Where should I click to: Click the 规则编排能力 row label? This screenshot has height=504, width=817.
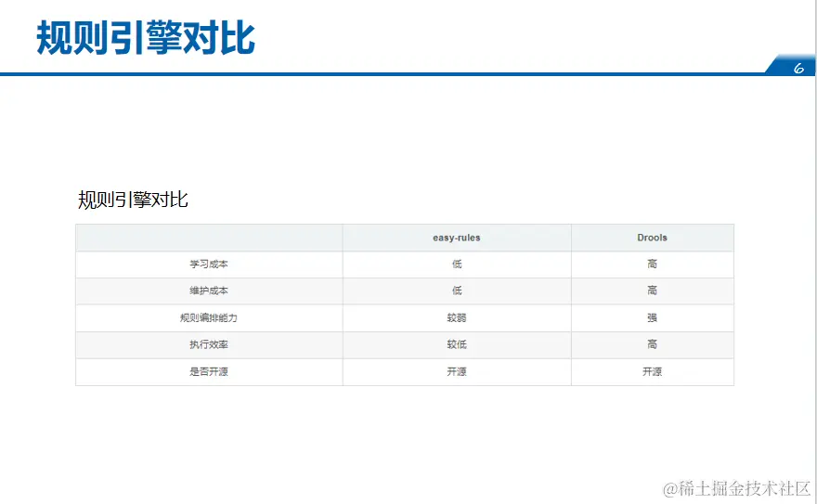(208, 318)
